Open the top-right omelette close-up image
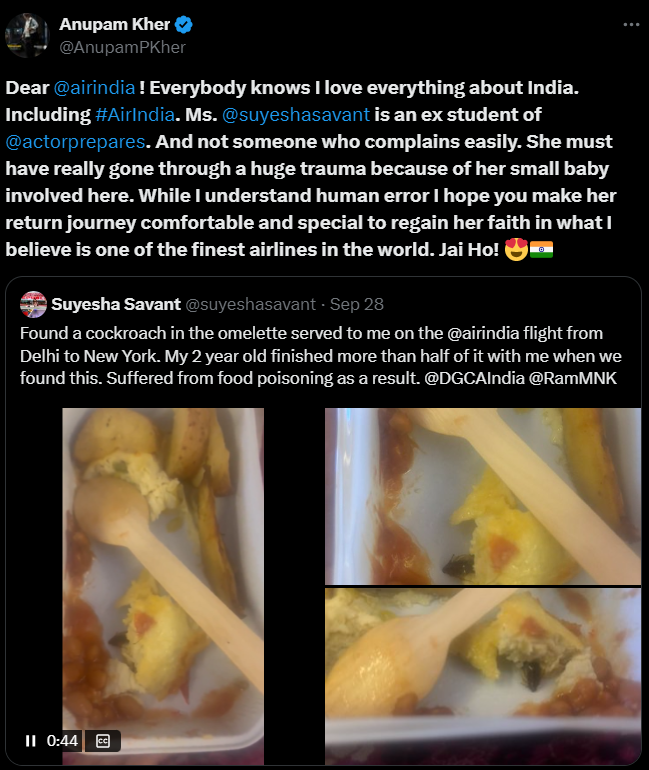649x770 pixels. 483,496
